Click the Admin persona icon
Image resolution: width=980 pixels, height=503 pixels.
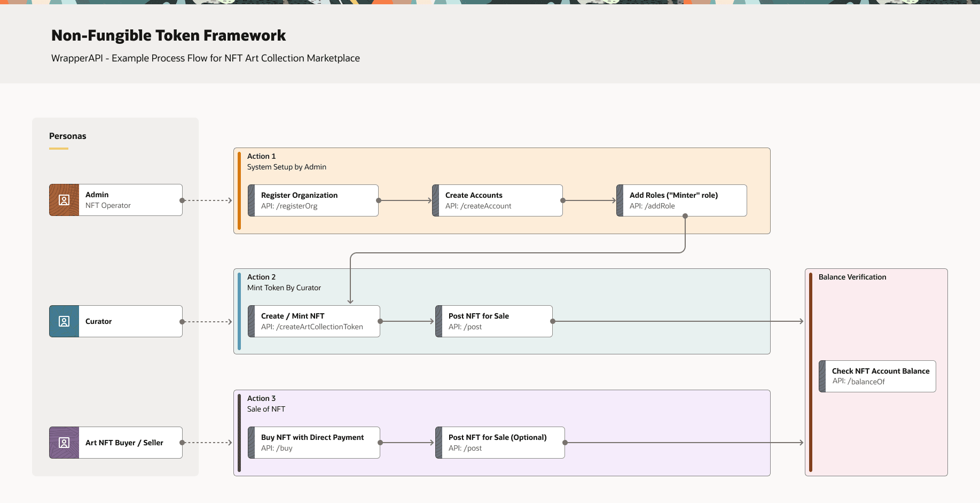[x=64, y=200]
